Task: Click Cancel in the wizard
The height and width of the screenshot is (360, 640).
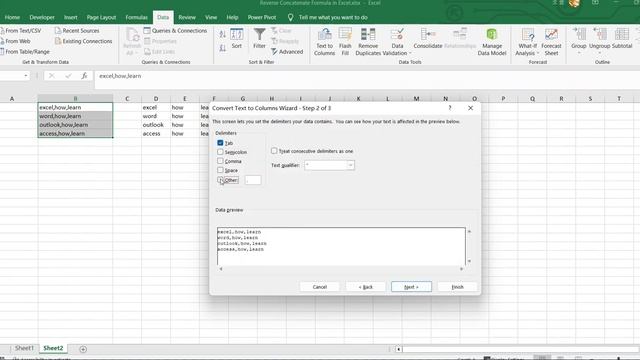Action: (x=320, y=287)
